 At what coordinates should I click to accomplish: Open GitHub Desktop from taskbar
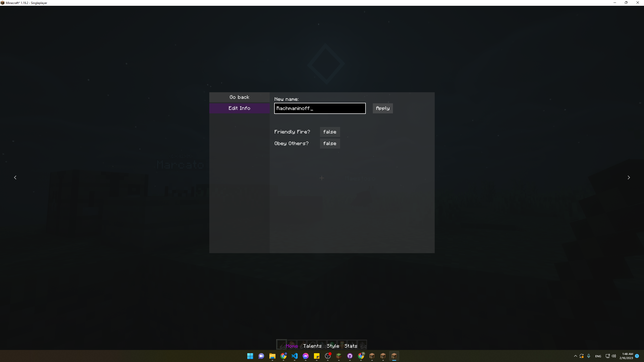pyautogui.click(x=350, y=356)
